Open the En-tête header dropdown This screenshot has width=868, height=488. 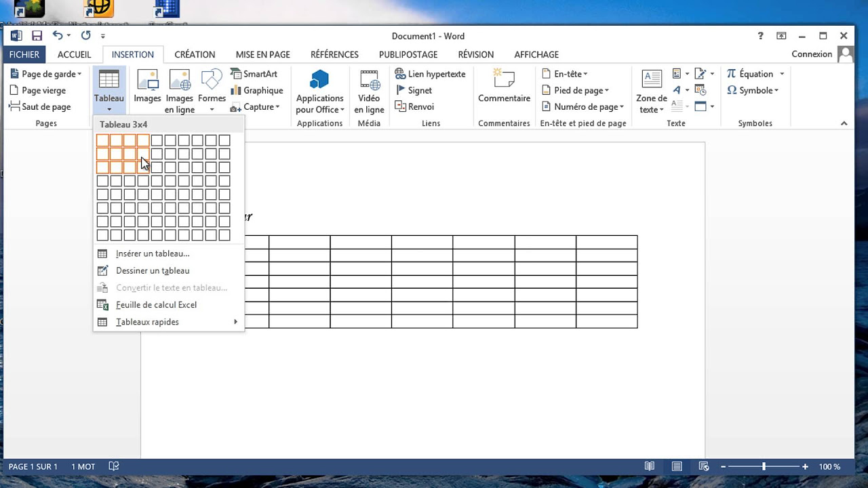564,74
